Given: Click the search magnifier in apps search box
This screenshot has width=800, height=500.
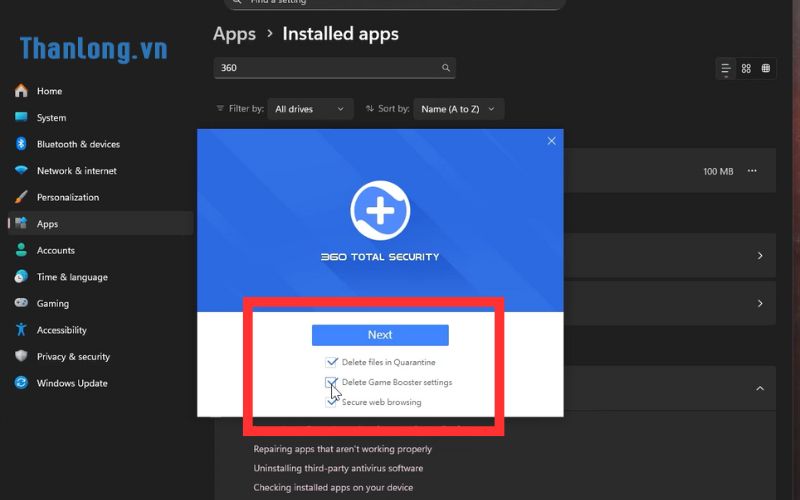Looking at the screenshot, I should tap(446, 68).
